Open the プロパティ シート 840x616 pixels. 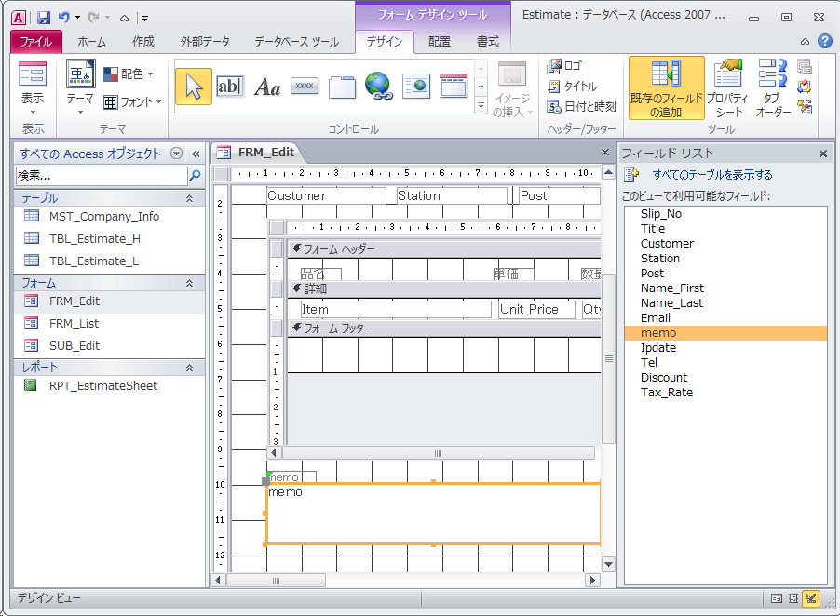coord(727,88)
